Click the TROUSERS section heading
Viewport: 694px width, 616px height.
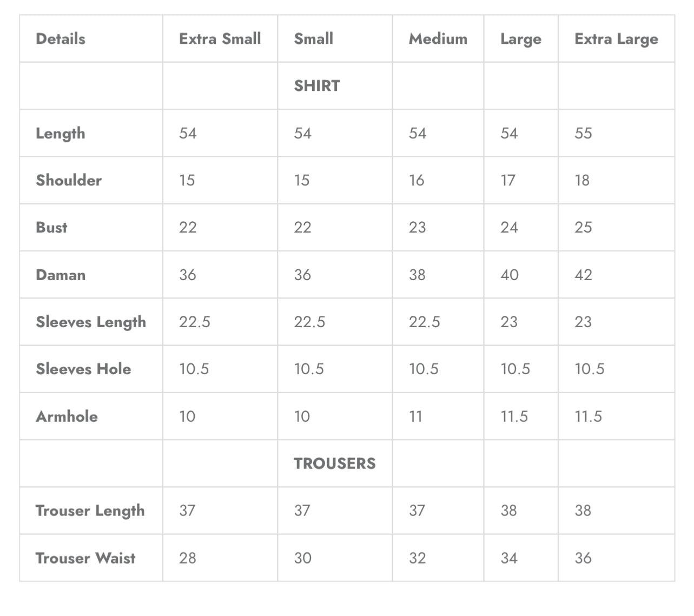click(334, 463)
